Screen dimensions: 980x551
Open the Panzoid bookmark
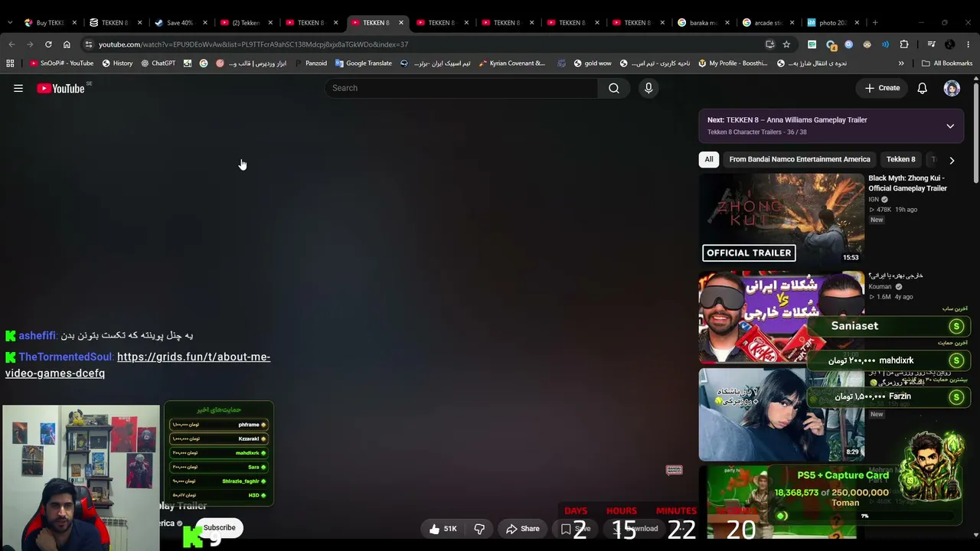click(x=310, y=64)
